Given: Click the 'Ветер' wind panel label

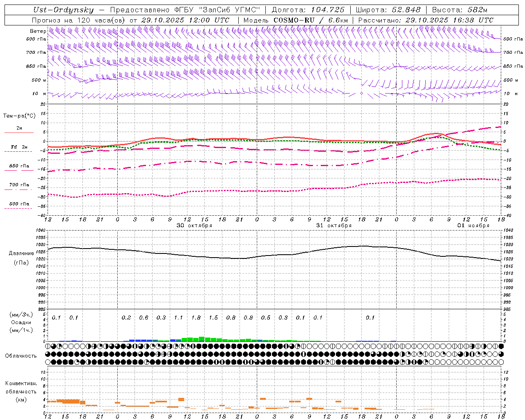Looking at the screenshot, I should pyautogui.click(x=38, y=31).
